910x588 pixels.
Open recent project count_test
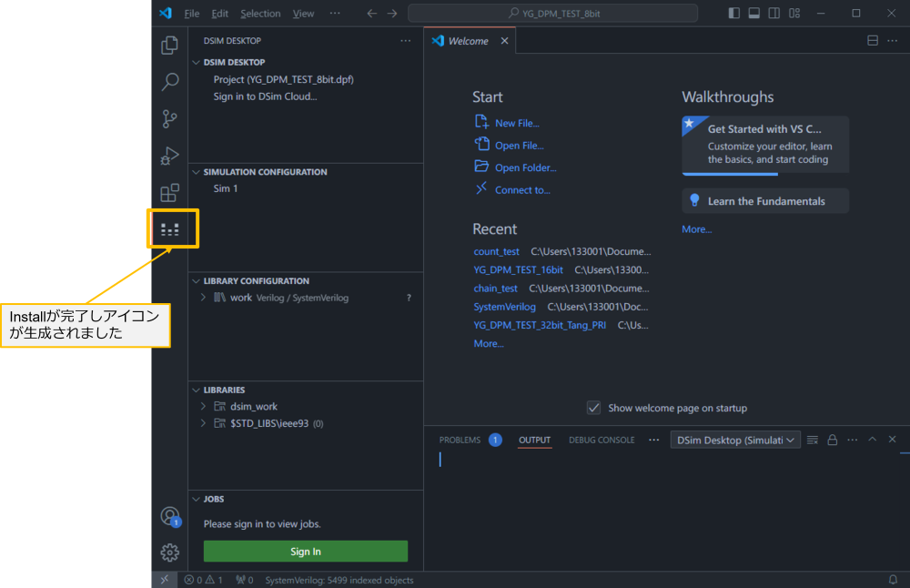point(496,251)
